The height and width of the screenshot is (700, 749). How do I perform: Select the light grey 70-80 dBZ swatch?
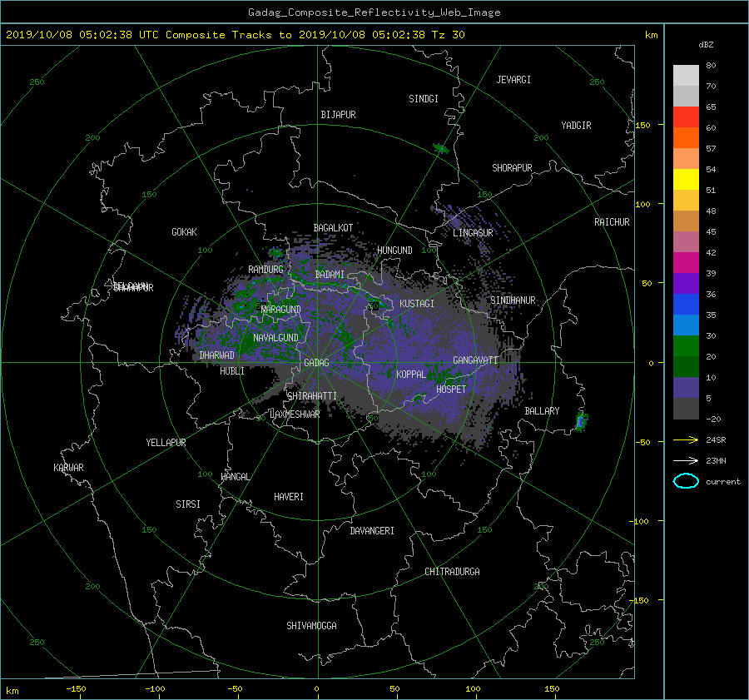[686, 76]
